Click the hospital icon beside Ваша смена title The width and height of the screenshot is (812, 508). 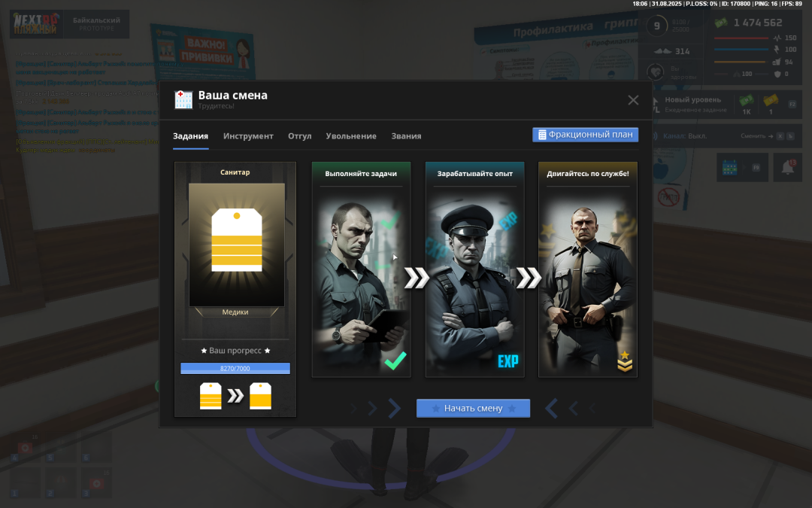tap(183, 99)
